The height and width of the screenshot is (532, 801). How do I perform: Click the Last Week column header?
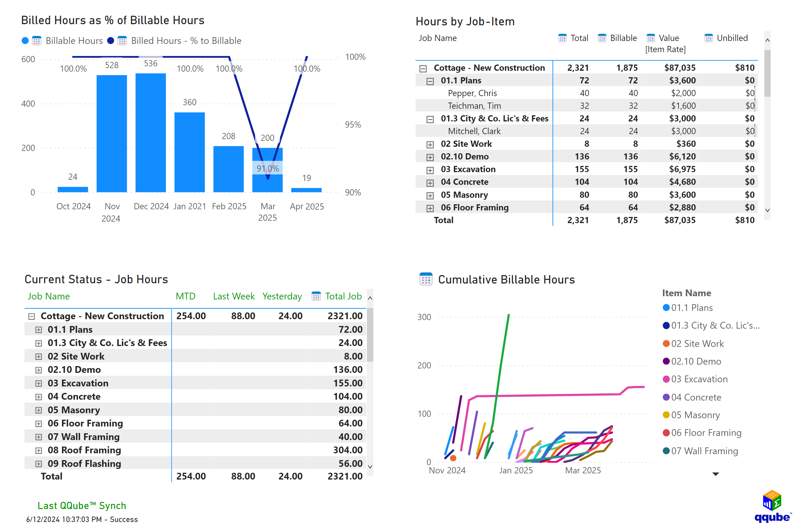(x=234, y=296)
